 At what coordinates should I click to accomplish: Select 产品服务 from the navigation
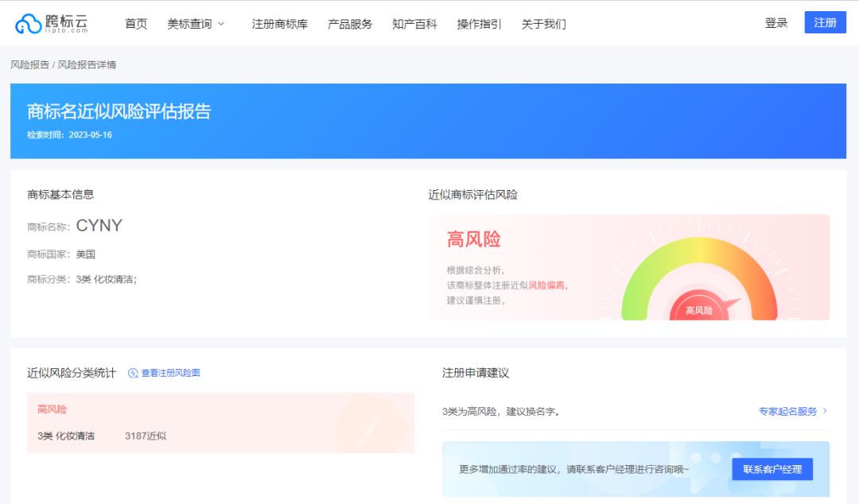click(x=349, y=23)
